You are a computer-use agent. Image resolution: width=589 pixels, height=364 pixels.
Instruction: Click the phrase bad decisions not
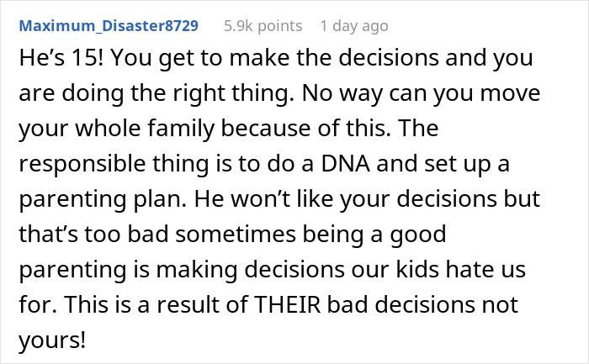pos(422,304)
